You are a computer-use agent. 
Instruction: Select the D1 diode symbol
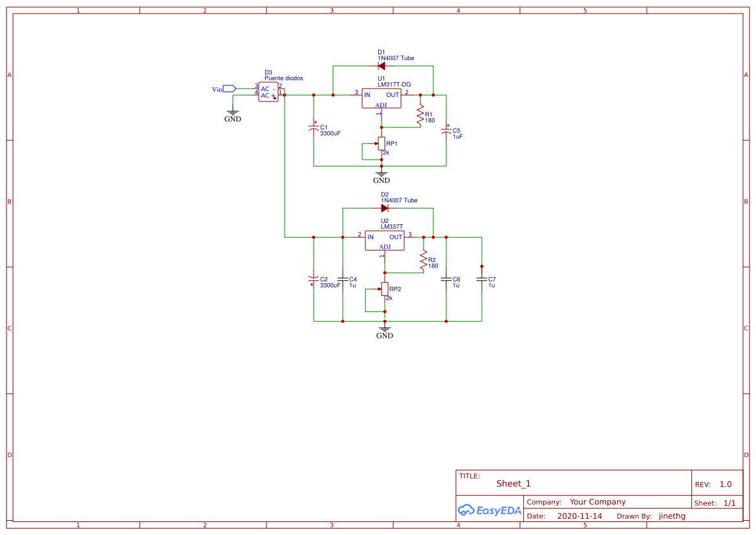click(x=382, y=66)
